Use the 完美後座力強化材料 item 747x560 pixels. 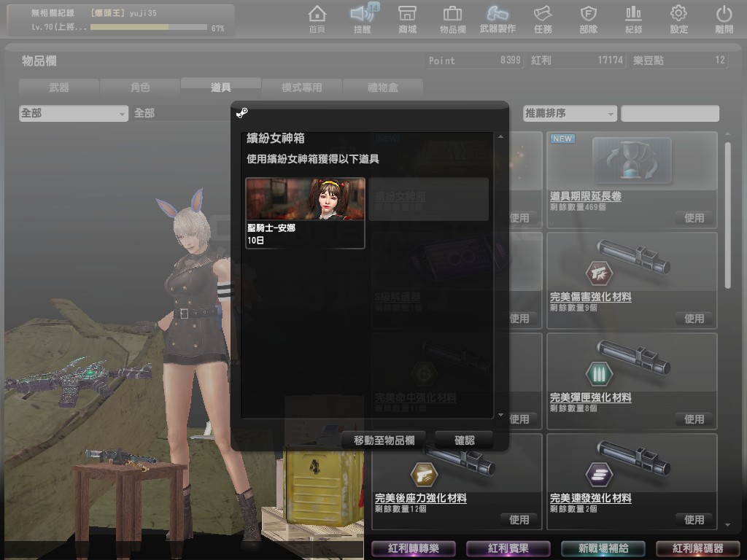pos(519,520)
